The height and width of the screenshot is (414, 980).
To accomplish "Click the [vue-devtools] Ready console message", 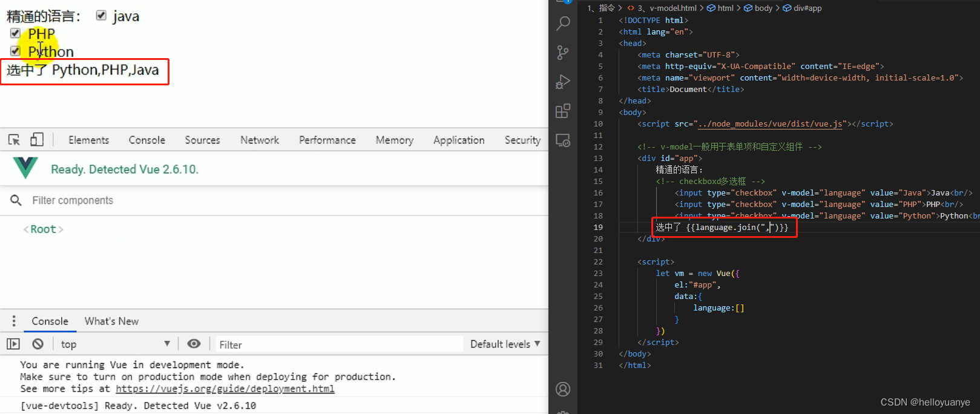I will click(138, 406).
